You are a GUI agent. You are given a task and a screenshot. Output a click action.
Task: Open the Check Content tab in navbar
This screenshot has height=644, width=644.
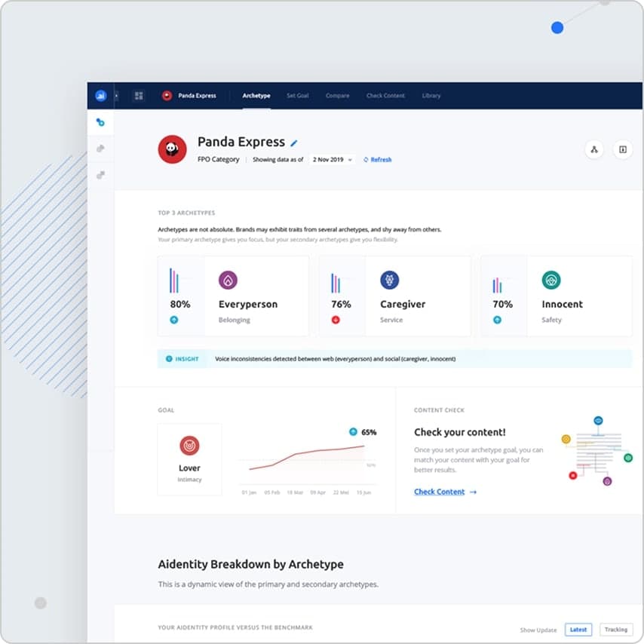385,96
